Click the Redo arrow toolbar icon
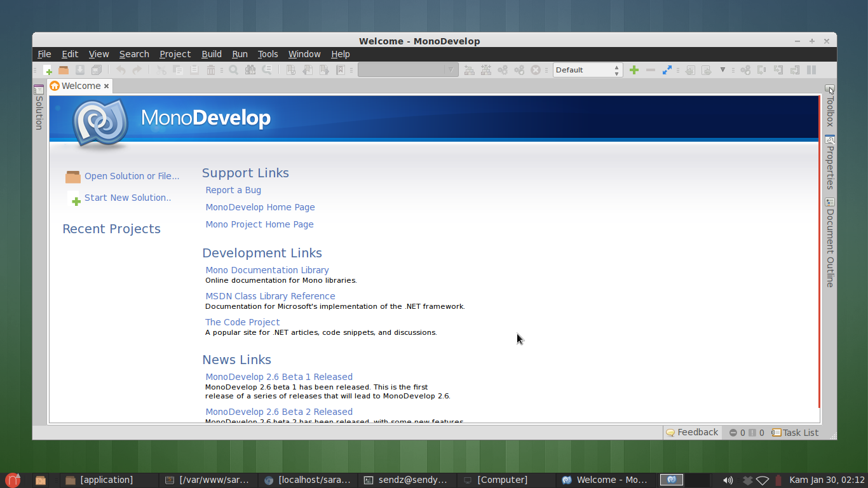 [137, 70]
